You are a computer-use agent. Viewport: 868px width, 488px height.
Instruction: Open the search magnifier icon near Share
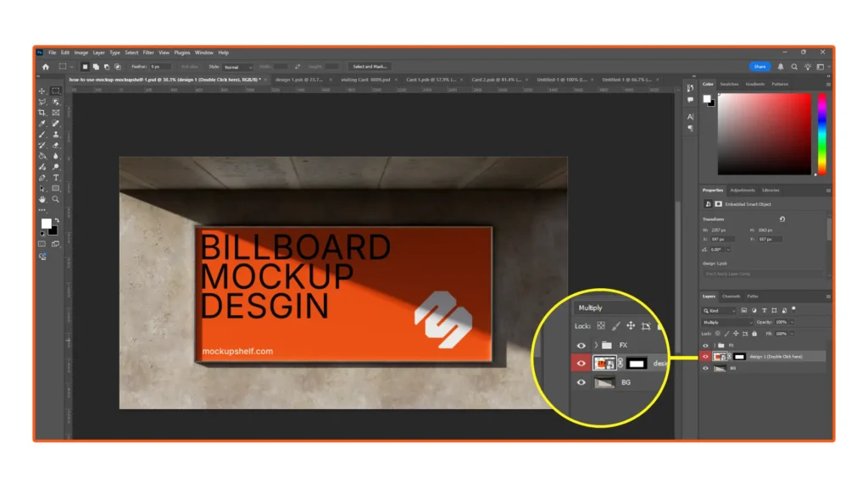pyautogui.click(x=794, y=66)
